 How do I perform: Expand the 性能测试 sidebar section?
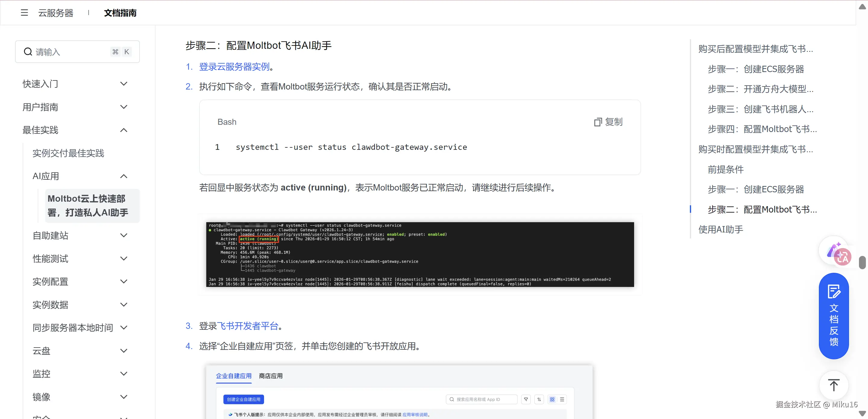coord(124,259)
